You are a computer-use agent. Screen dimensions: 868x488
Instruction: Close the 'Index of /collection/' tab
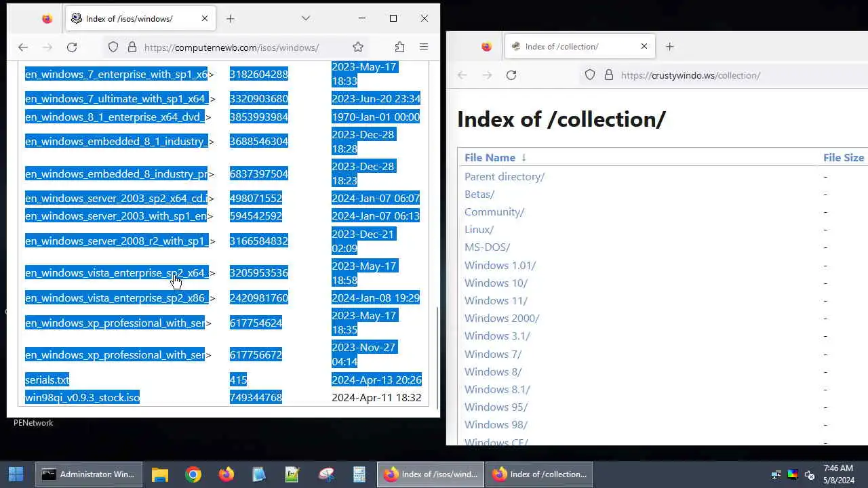(644, 46)
